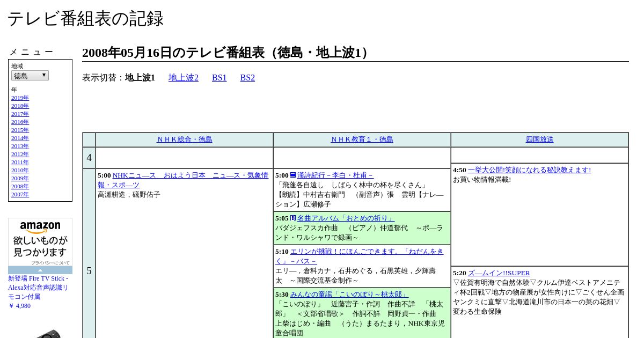Open the 2017年 archive link
The height and width of the screenshot is (338, 644).
[20, 114]
